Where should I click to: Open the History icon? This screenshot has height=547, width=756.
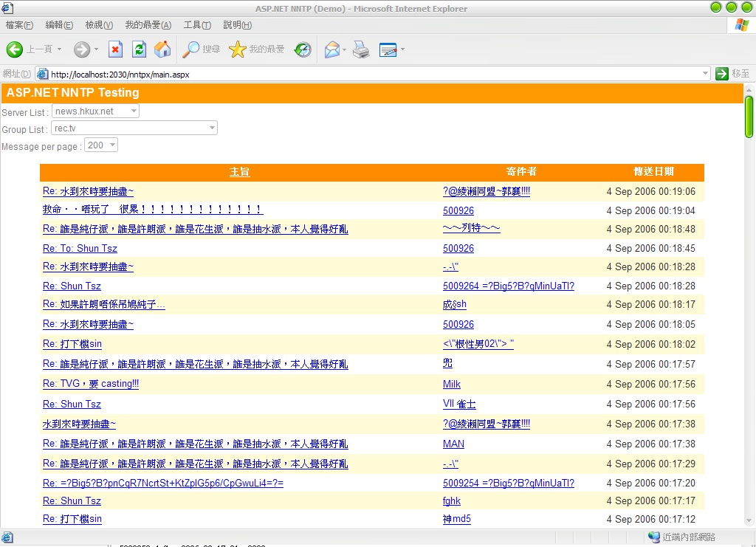[303, 49]
